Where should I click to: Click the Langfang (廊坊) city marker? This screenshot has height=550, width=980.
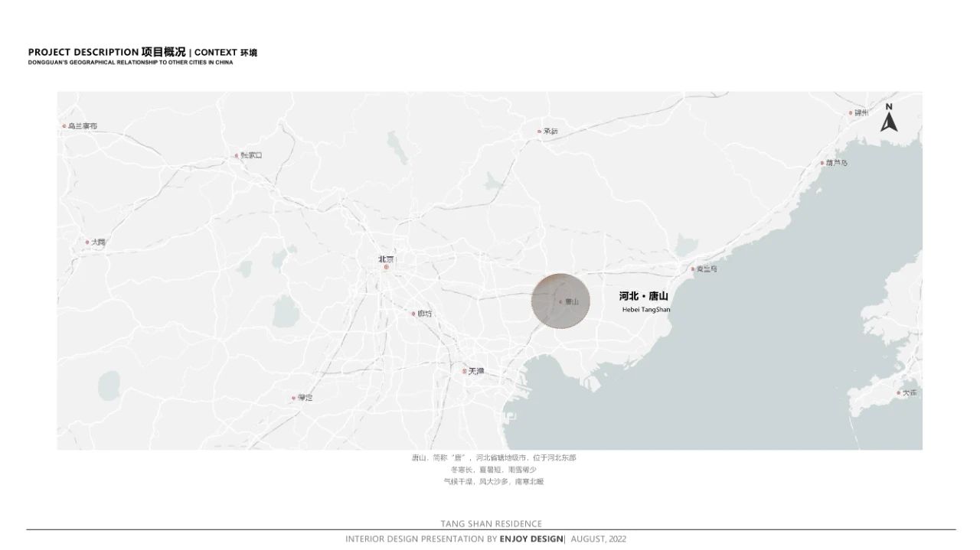[413, 314]
